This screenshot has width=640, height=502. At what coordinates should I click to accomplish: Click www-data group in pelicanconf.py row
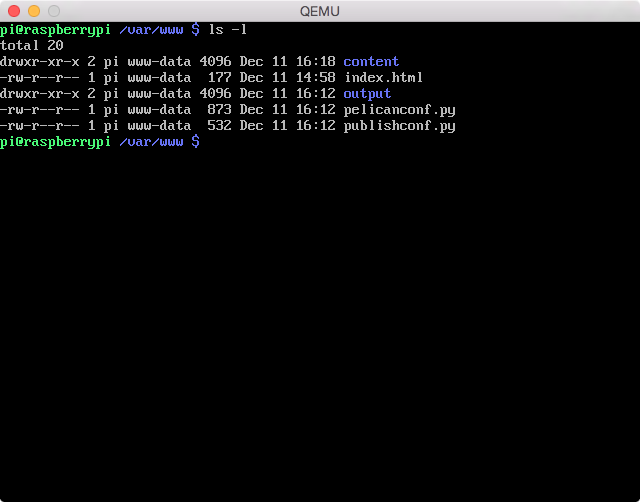(x=159, y=110)
